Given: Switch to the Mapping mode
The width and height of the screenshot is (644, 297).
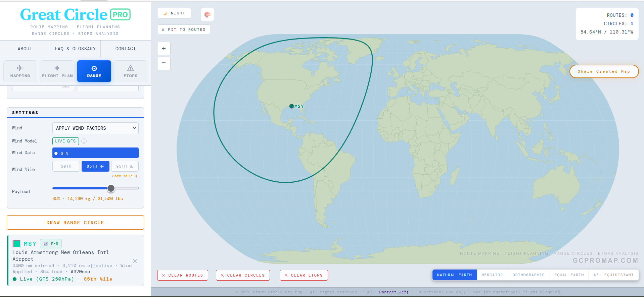Looking at the screenshot, I should [20, 71].
